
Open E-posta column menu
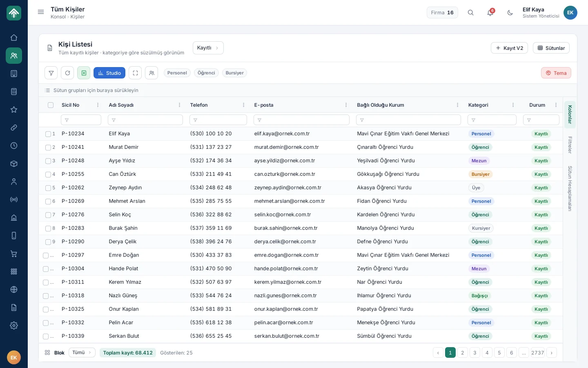pos(346,105)
